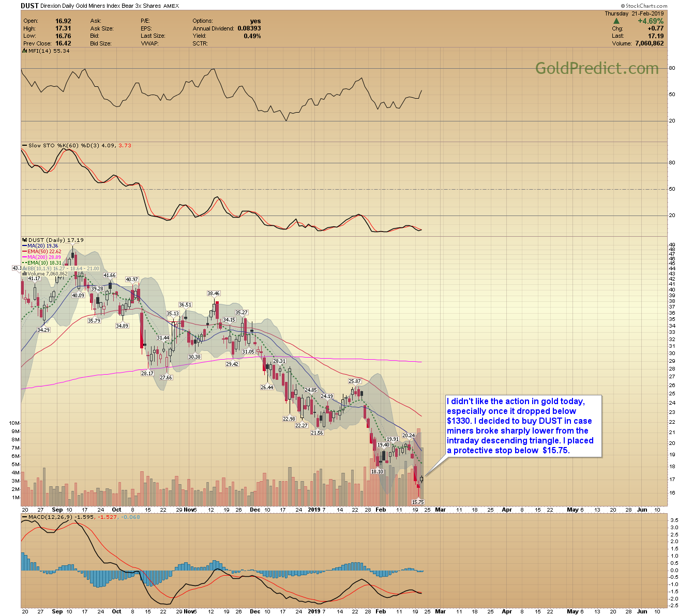Click the 21.56 price low label

coord(317,433)
